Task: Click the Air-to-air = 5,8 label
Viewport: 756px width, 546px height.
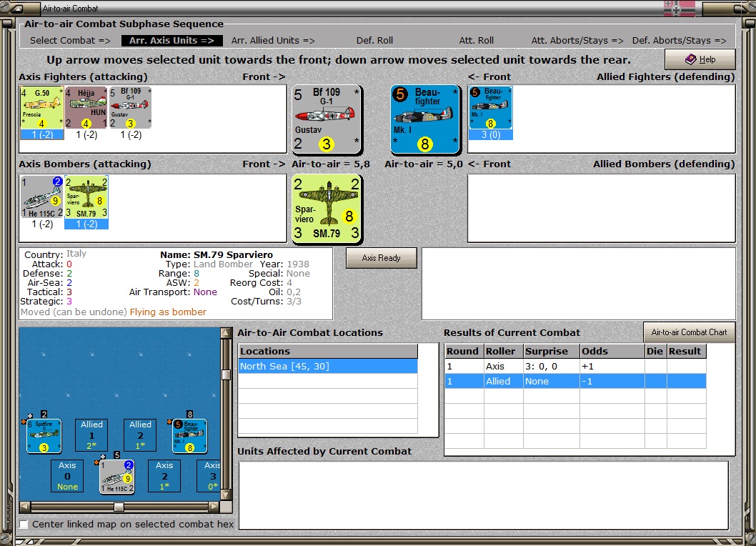Action: (331, 164)
